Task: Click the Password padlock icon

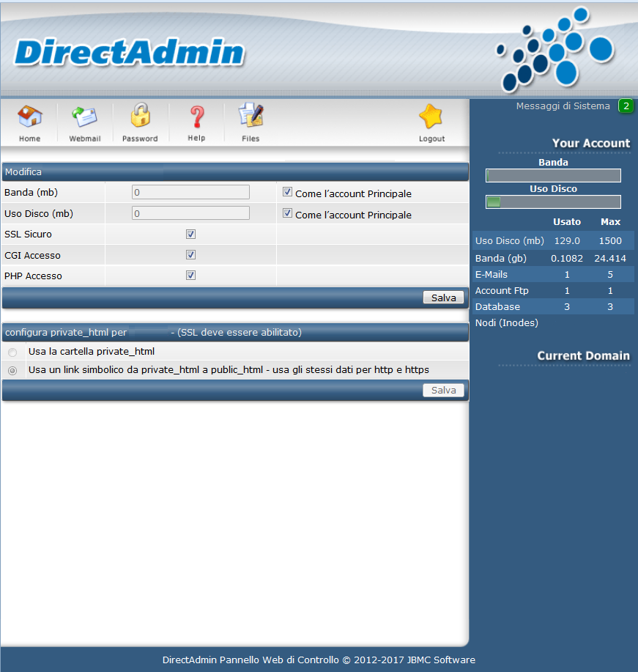Action: pyautogui.click(x=140, y=117)
